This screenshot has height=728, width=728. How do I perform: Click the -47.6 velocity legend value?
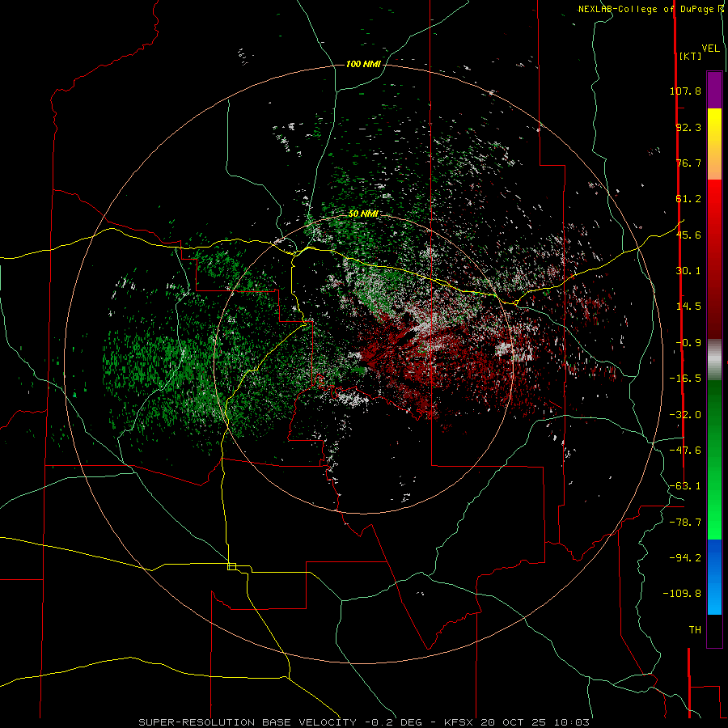click(x=685, y=451)
